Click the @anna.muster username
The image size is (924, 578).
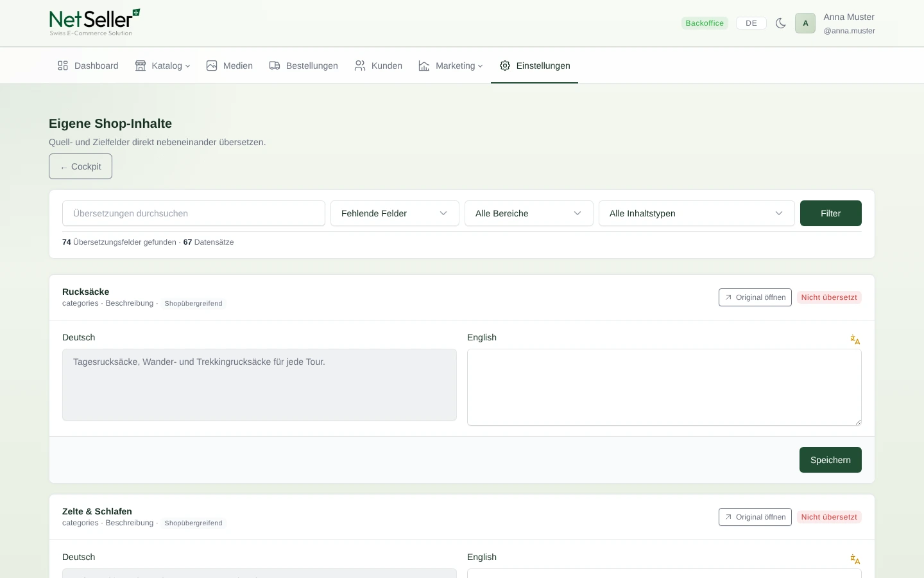tap(850, 30)
